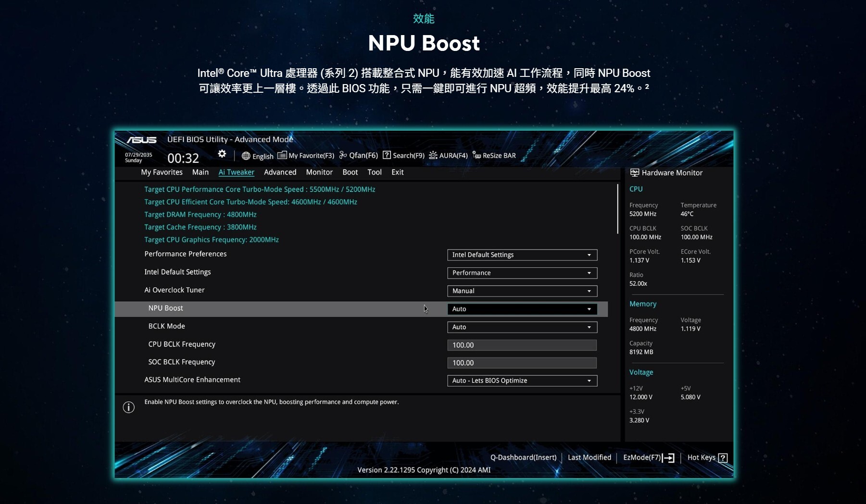
Task: Open My Favorite(F3) list icon
Action: tap(282, 155)
